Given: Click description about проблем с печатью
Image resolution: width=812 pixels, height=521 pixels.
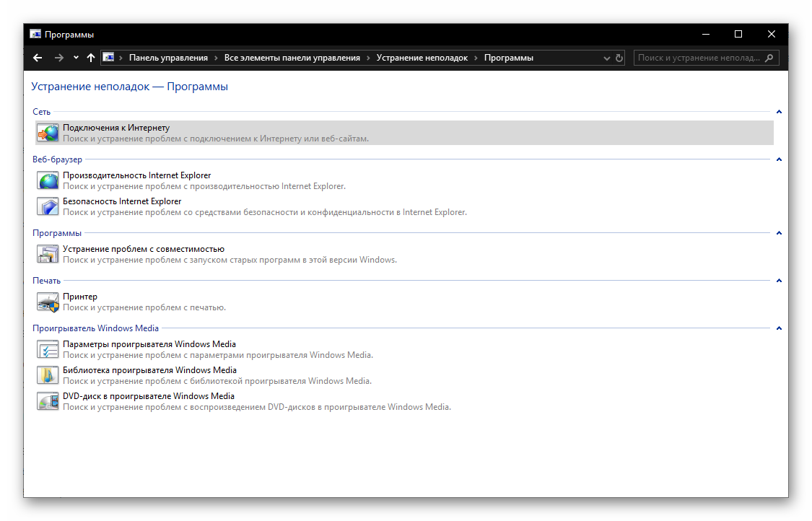Looking at the screenshot, I should point(144,307).
